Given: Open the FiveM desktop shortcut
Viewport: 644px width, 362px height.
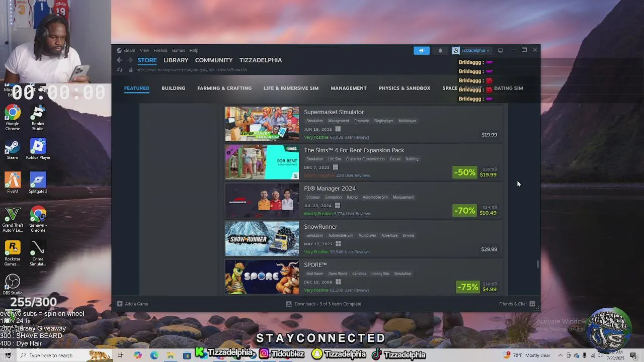Looking at the screenshot, I should coord(13,183).
